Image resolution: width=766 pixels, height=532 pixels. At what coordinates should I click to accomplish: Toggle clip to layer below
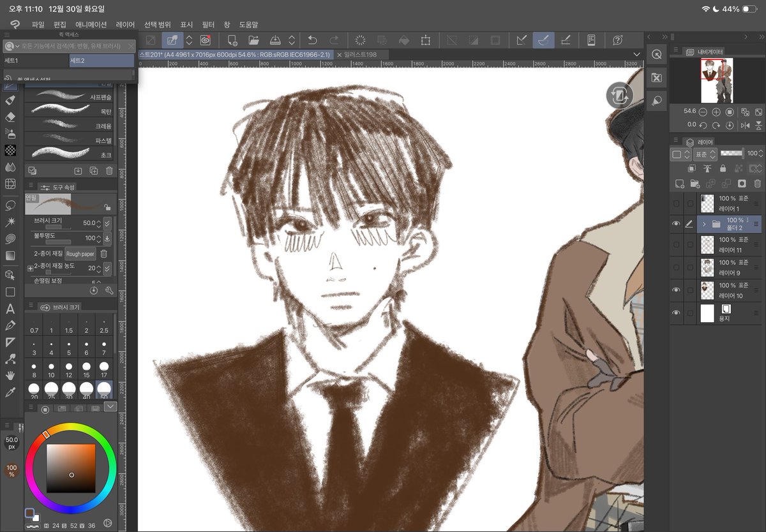pos(692,169)
